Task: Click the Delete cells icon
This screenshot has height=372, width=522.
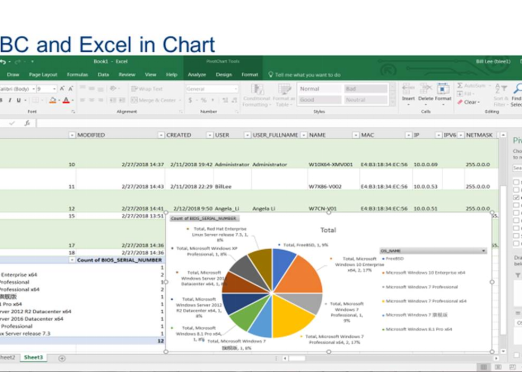Action: pos(425,93)
